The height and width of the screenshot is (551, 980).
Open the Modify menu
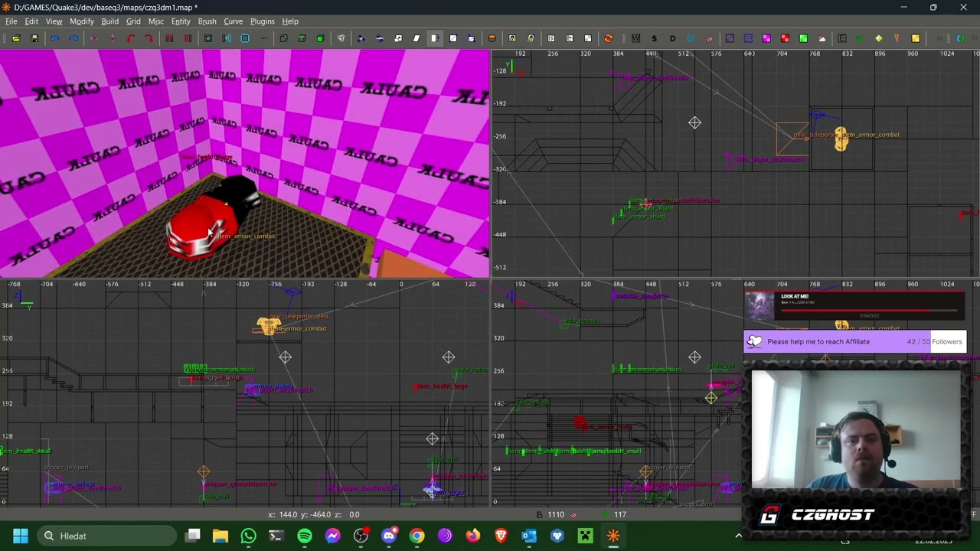(x=81, y=21)
